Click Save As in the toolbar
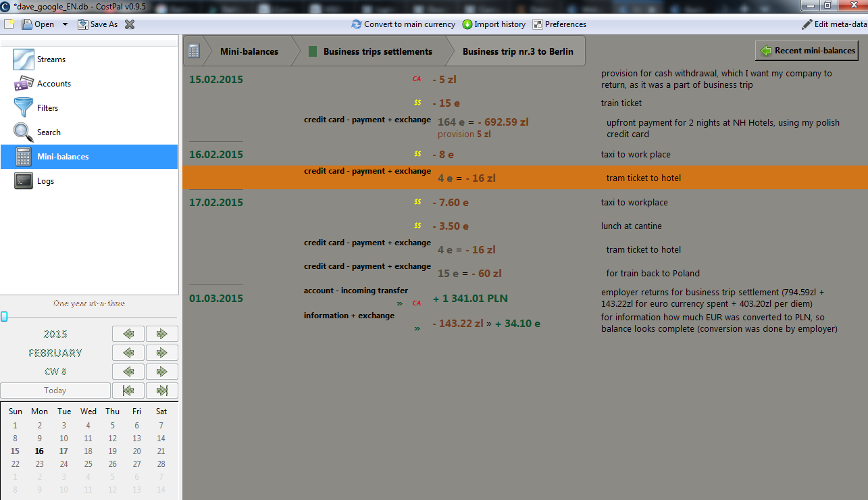The width and height of the screenshot is (868, 500). point(97,24)
